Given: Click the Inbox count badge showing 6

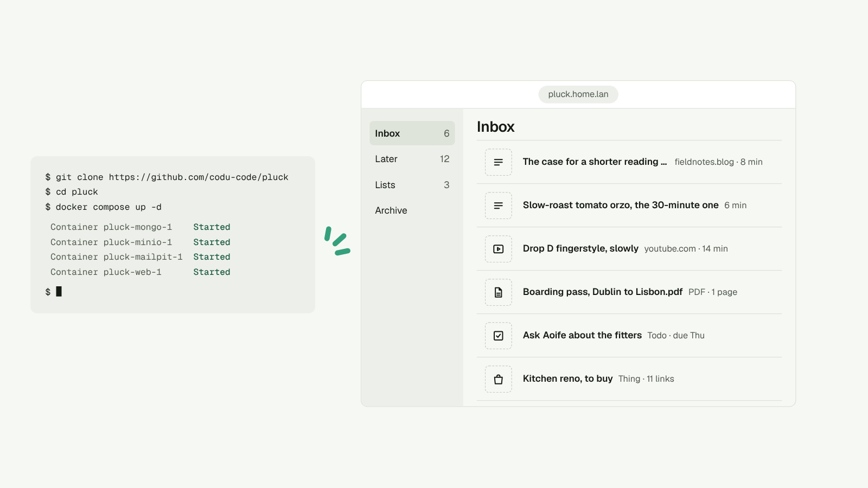Looking at the screenshot, I should tap(446, 133).
